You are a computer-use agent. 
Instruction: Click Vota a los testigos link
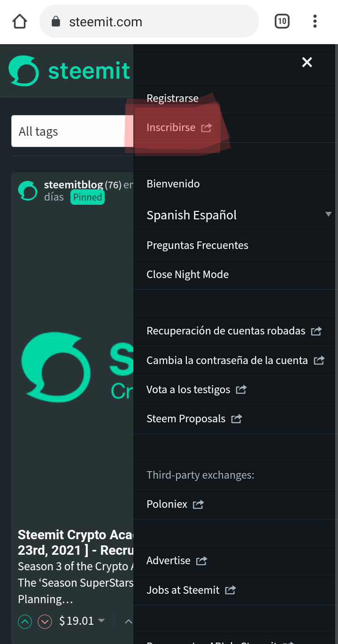coord(188,389)
